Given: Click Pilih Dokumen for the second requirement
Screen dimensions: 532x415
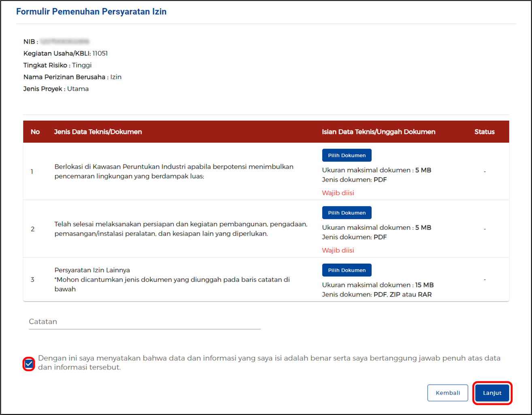Looking at the screenshot, I should 347,213.
